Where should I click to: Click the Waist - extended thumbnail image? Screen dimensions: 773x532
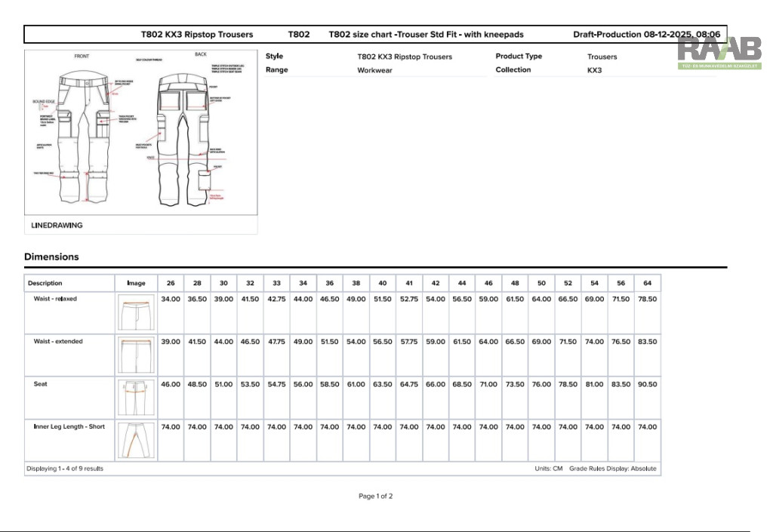[136, 355]
